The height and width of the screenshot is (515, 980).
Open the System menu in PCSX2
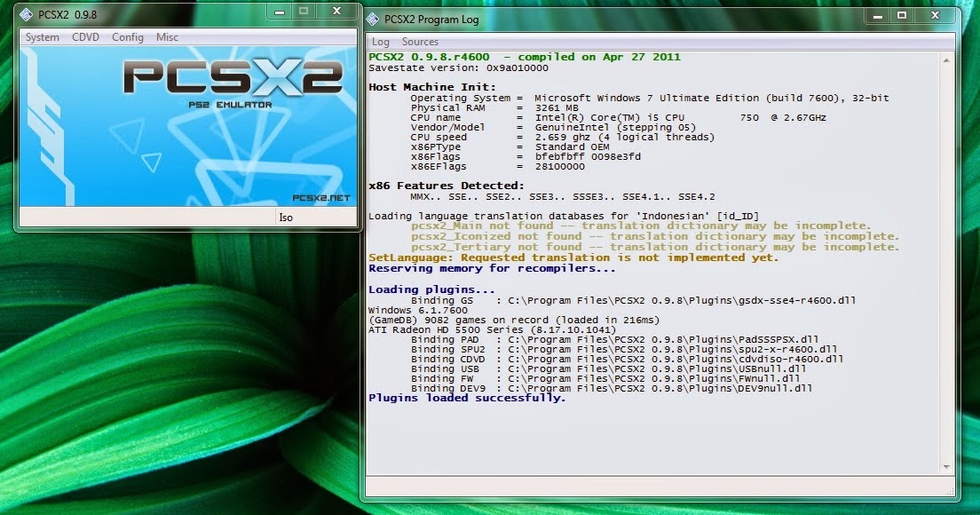coord(42,37)
